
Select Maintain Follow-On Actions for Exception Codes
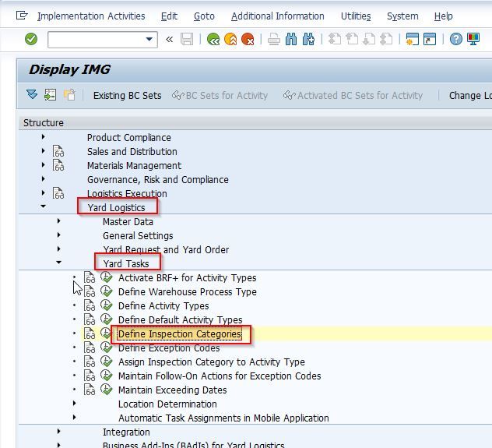coord(220,376)
